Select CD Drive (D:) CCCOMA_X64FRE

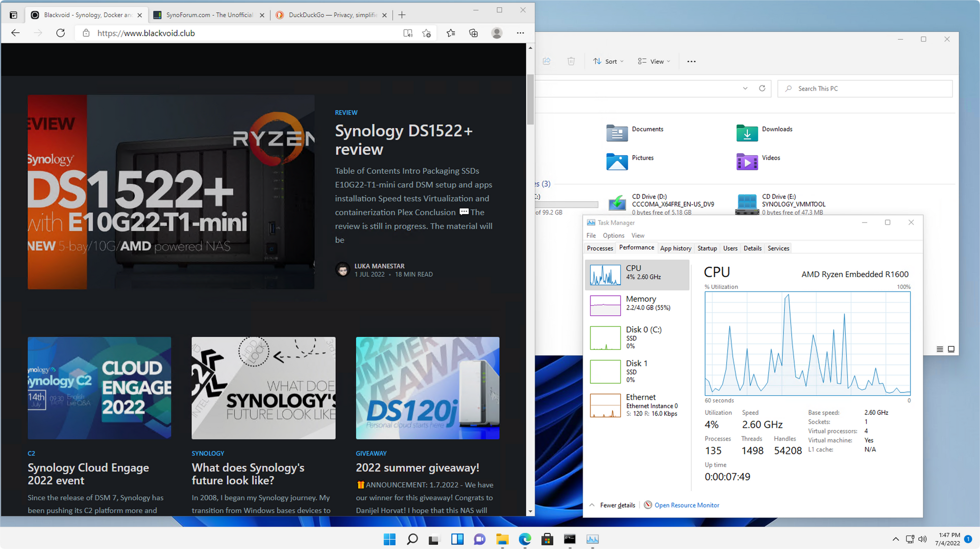point(661,204)
